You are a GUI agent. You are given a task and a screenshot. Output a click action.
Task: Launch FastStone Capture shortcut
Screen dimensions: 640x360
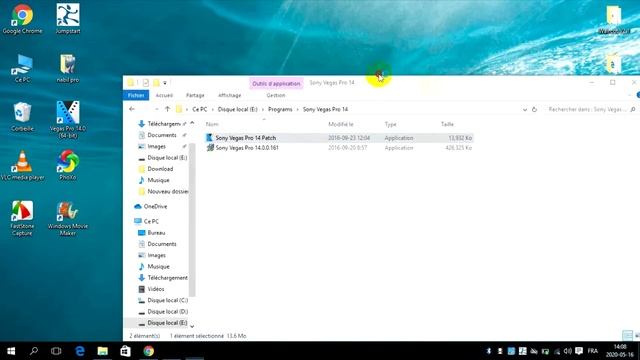(22, 218)
